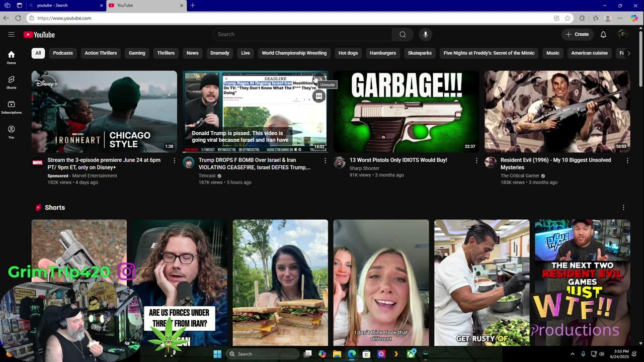This screenshot has width=644, height=362.
Task: Open the Resident Evil (1996) video title
Action: 556,163
